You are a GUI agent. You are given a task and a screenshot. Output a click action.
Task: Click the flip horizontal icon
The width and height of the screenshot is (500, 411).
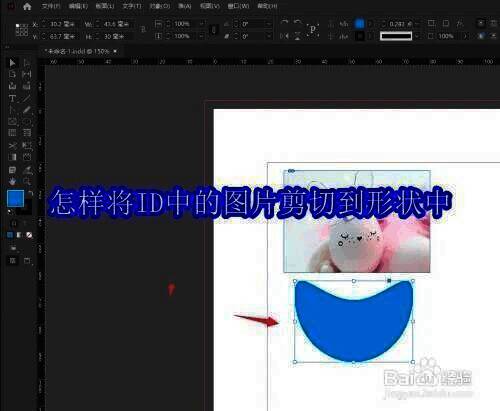pyautogui.click(x=284, y=36)
